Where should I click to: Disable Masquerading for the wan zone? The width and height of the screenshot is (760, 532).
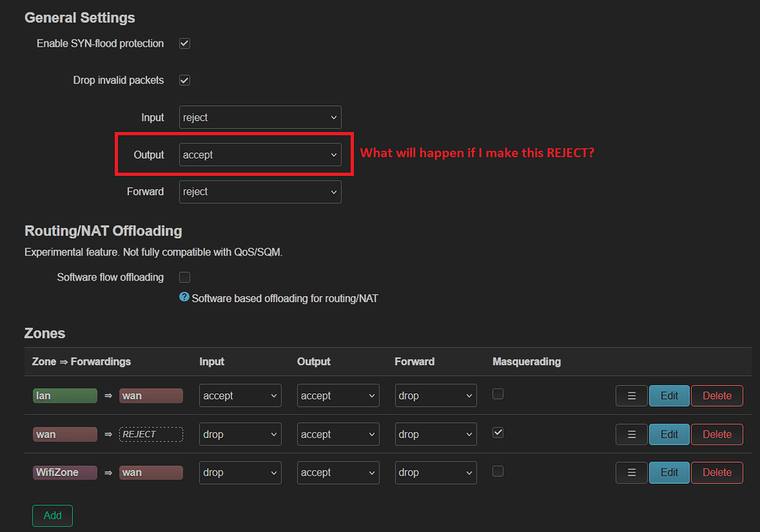click(x=499, y=434)
